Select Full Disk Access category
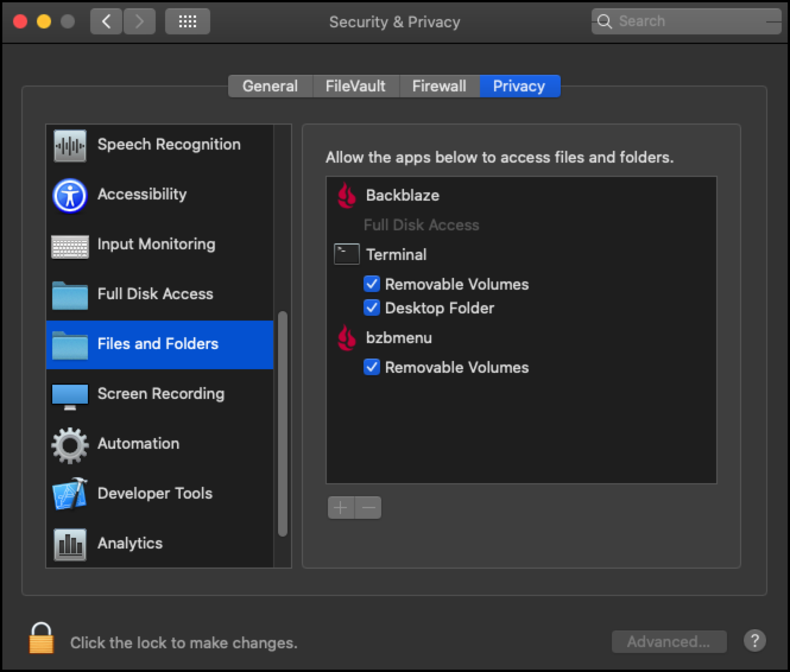Viewport: 790px width, 672px height. (x=160, y=294)
